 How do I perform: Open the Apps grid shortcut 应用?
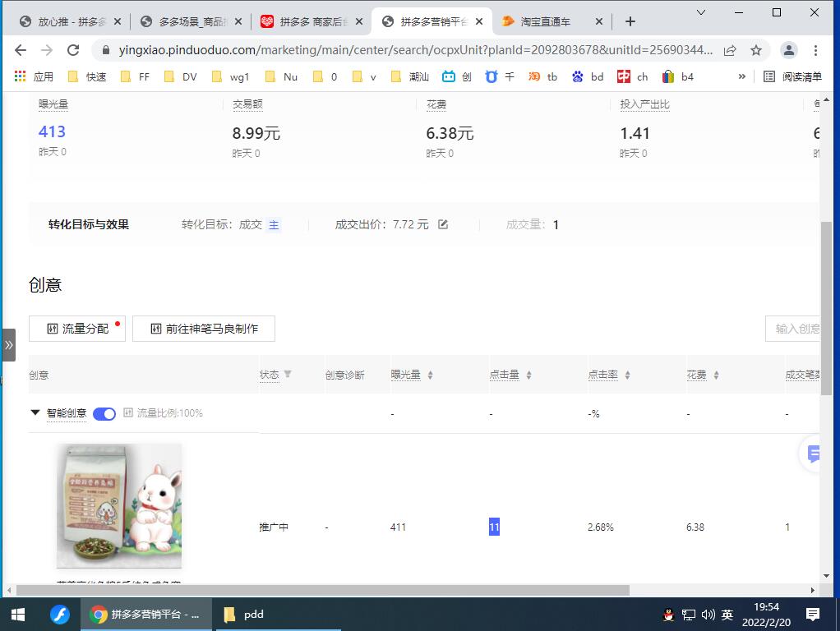34,76
